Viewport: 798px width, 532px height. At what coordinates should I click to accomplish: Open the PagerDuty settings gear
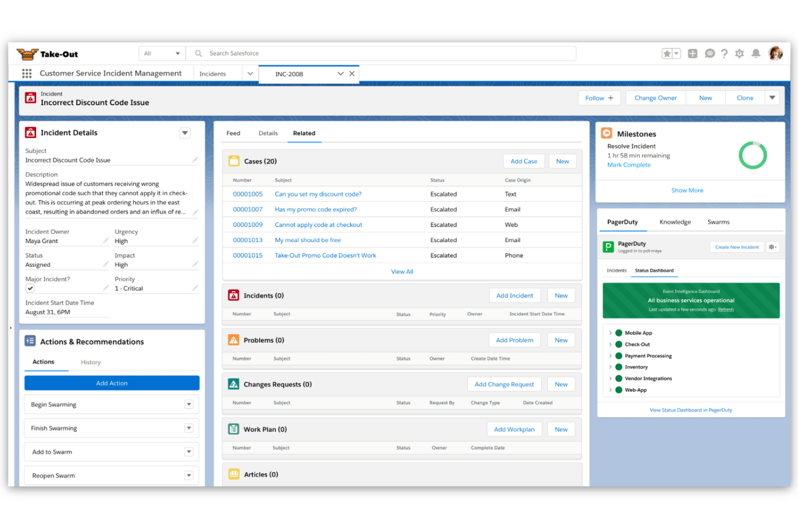(x=773, y=247)
